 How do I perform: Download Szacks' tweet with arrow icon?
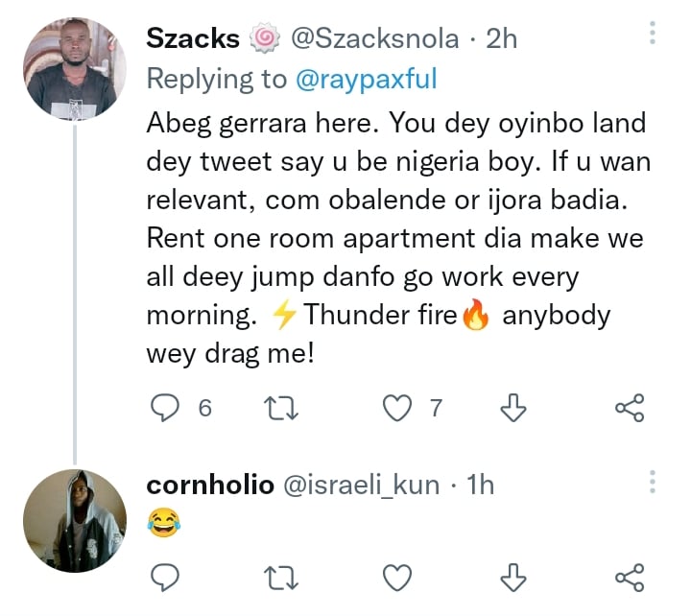tap(515, 409)
